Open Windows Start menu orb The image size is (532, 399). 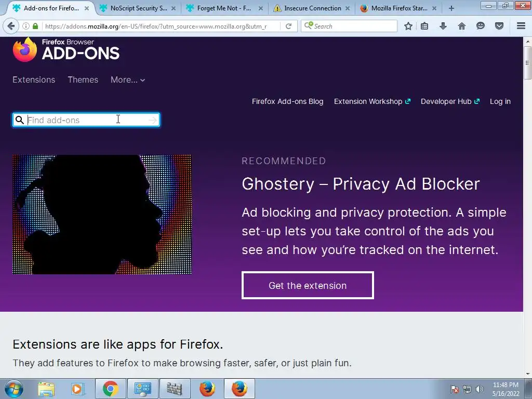[14, 389]
